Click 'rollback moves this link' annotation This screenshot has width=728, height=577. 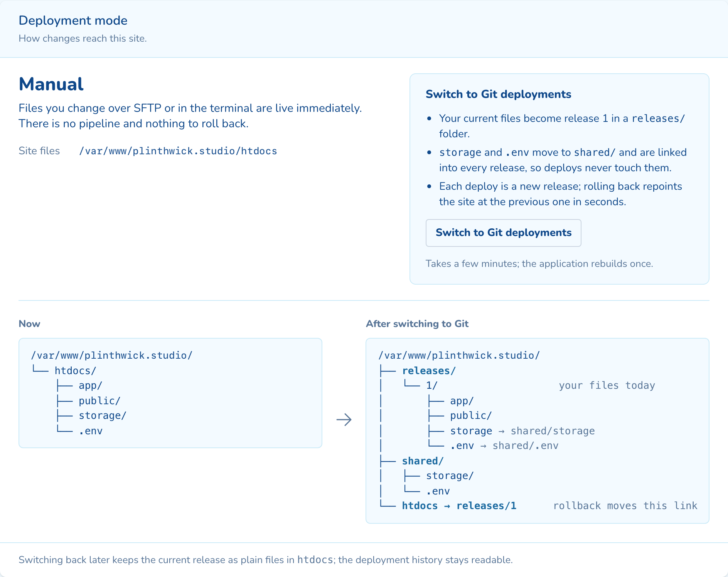[625, 506]
